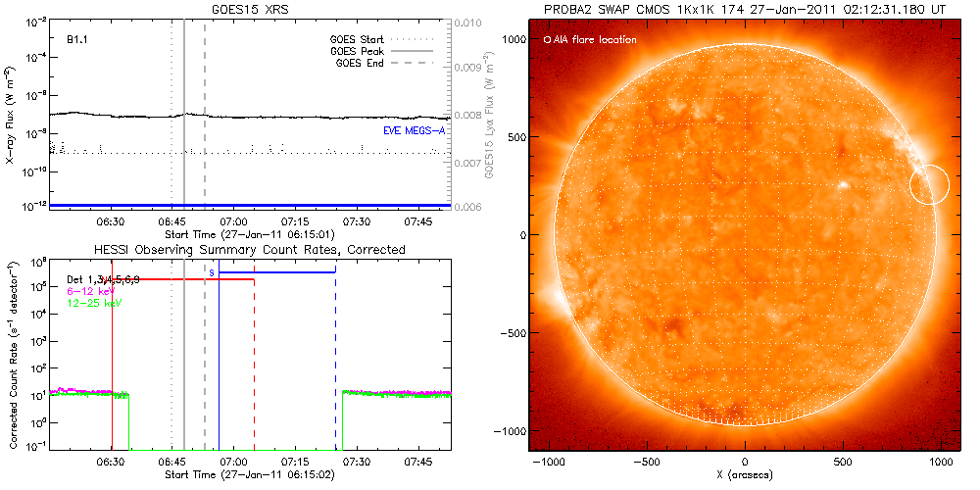The image size is (980, 490).
Task: Click the red vertical line in the HESSI plot
Action: click(113, 353)
